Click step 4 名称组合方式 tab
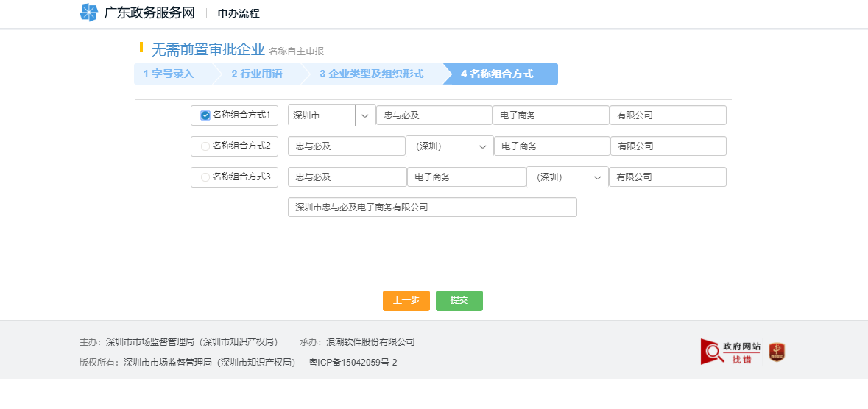Screen dimensions: 868x409 click(x=497, y=74)
